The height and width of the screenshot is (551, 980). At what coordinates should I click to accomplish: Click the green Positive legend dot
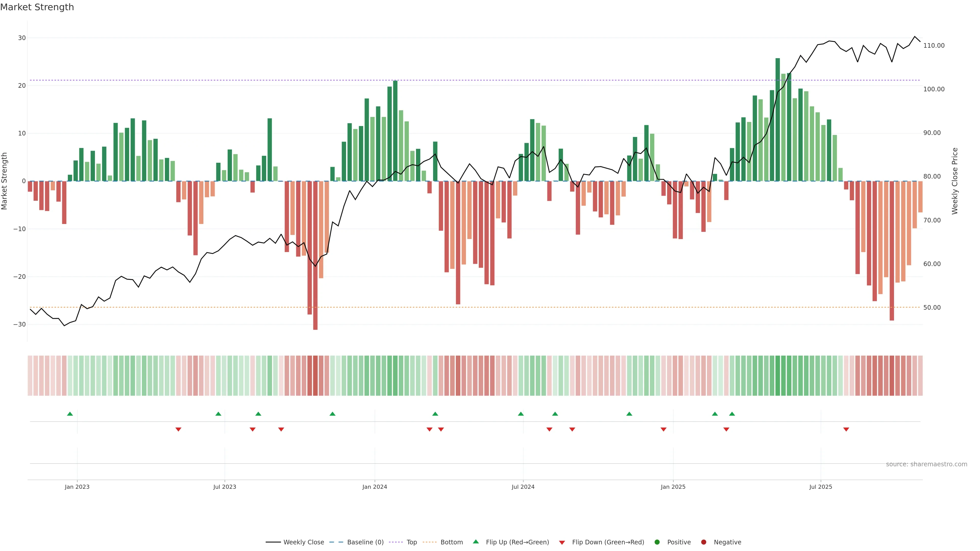tap(657, 542)
